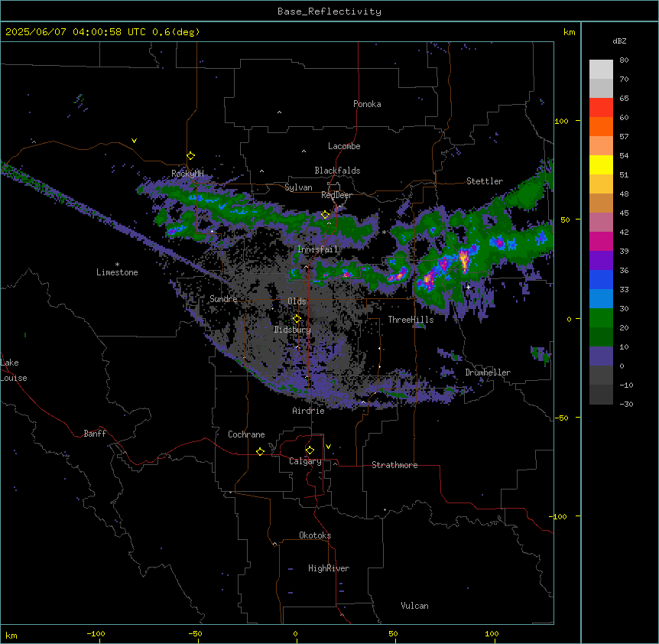Click the -30 value in the dBZ legend

pos(626,405)
